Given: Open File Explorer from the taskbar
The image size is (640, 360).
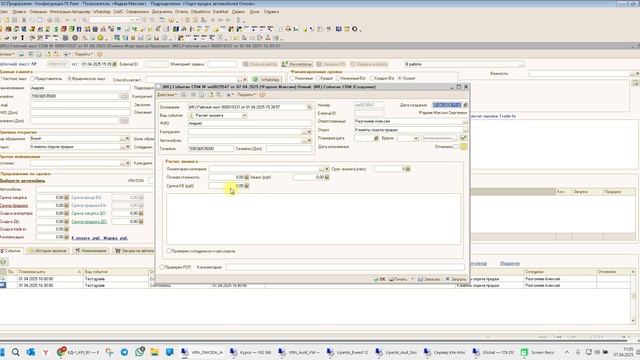Looking at the screenshot, I should (x=154, y=352).
